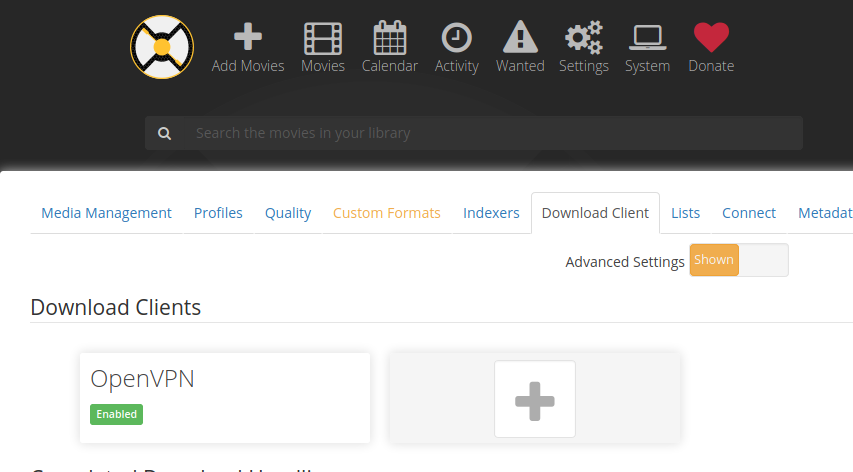
Task: Switch to the Media Management tab
Action: coord(106,213)
